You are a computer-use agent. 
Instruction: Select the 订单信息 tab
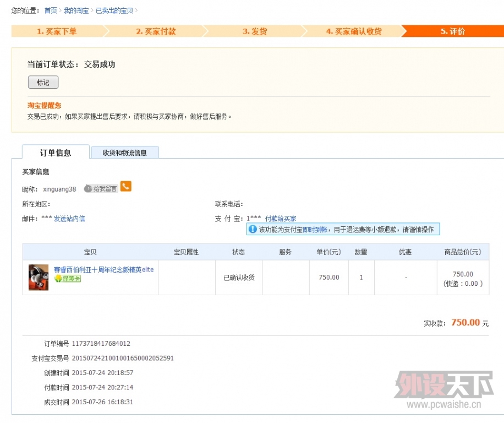click(x=56, y=153)
